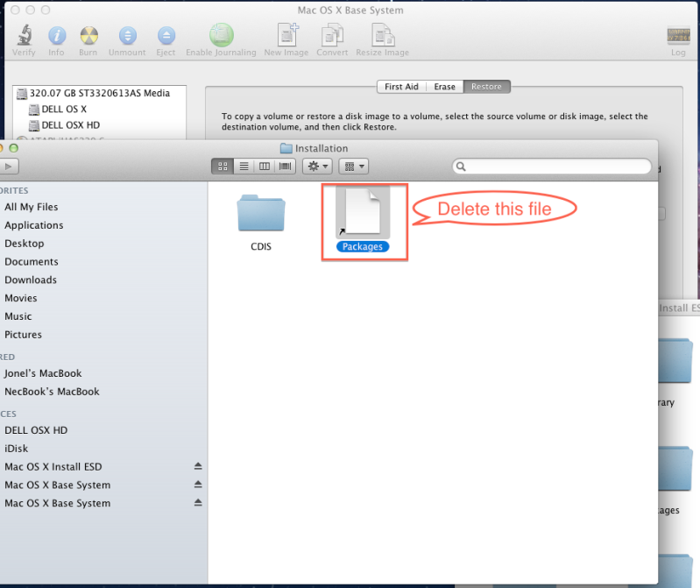The image size is (700, 588).
Task: Click the Finder forward navigation arrow
Action: 9,166
